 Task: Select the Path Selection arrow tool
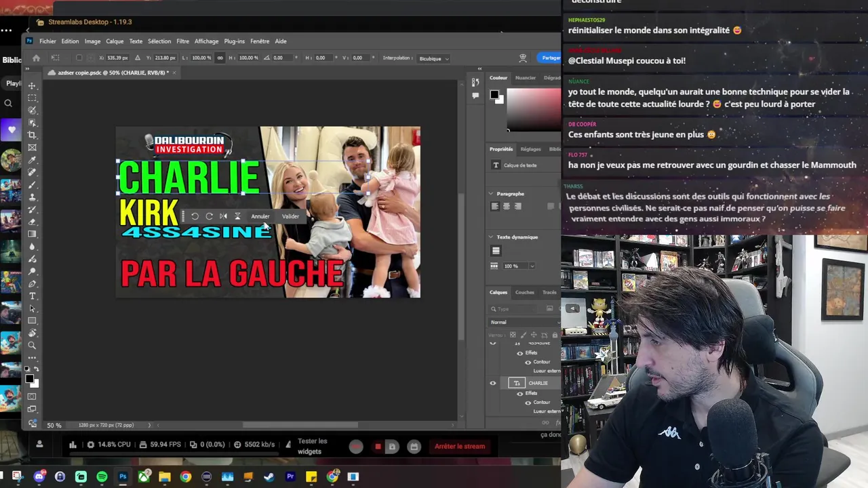point(32,308)
